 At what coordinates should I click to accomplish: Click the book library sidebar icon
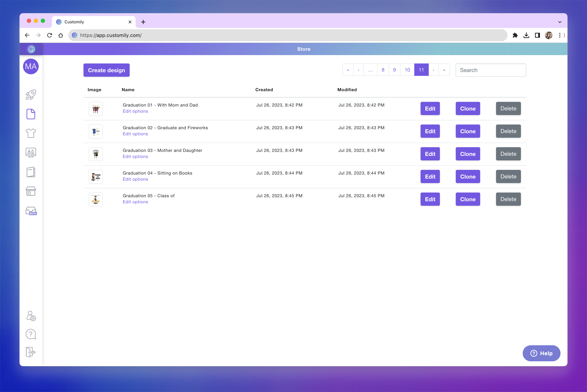[x=31, y=172]
